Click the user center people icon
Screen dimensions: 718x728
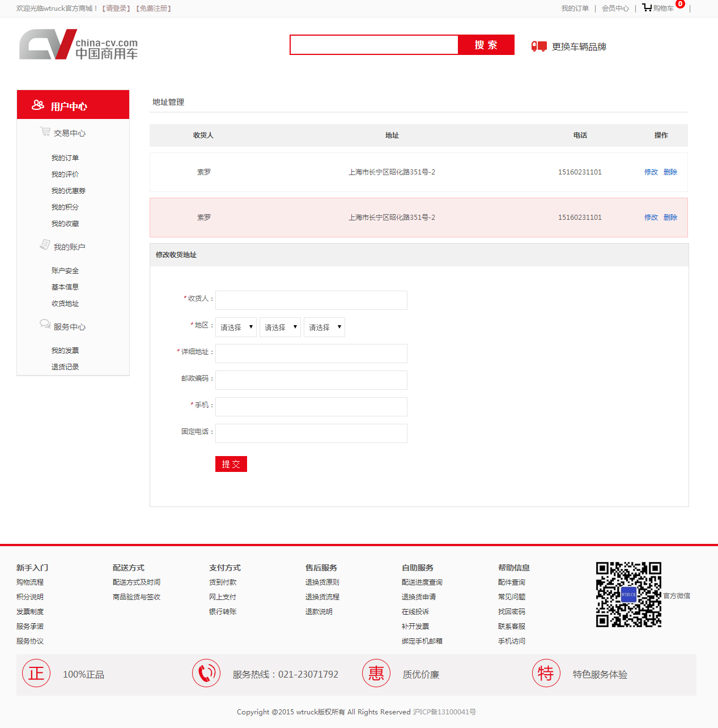(x=38, y=105)
